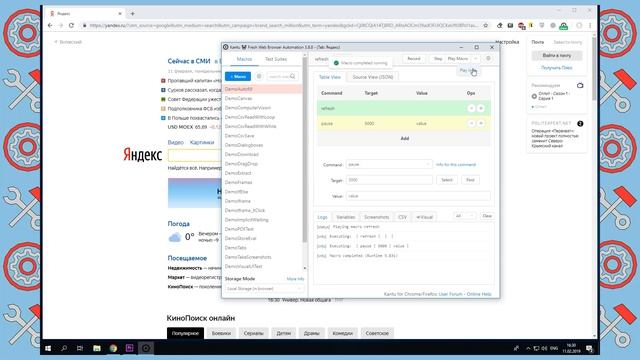Click second Ops icon in refresh row
The height and width of the screenshot is (360, 640).
point(481,108)
